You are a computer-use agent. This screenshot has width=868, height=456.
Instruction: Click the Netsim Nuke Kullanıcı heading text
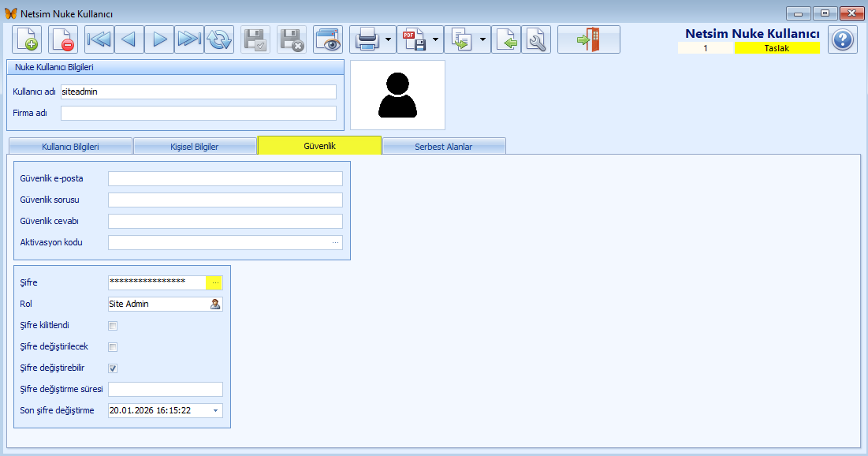click(752, 33)
